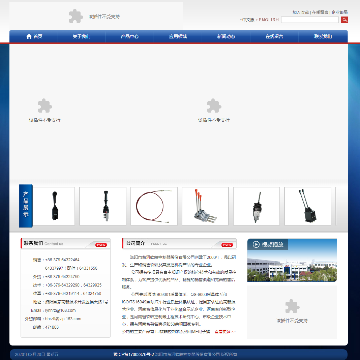Image resolution: width=360 pixels, height=360 pixels.
Task: Click the last item in blue navigation bar
Action: pos(323,37)
